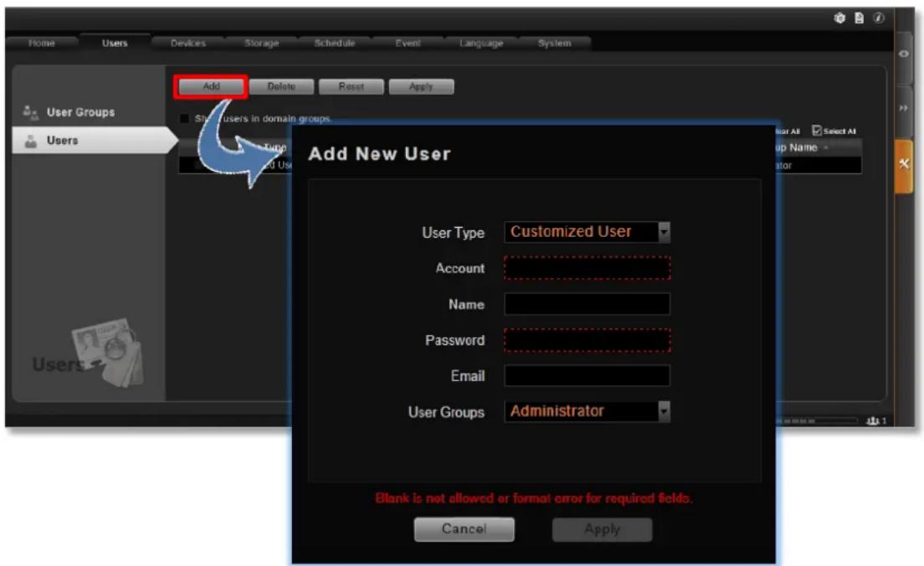924x566 pixels.
Task: Click the red blank-not-allowed error message
Action: pos(534,498)
